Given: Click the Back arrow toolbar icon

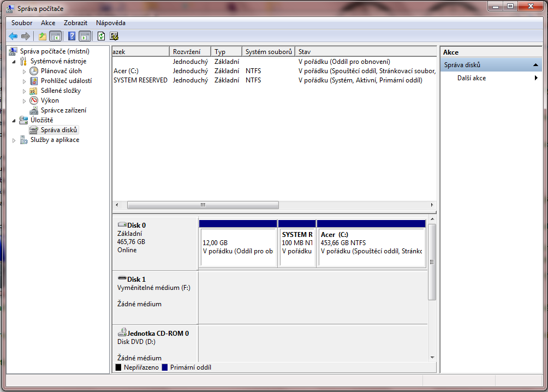Looking at the screenshot, I should (x=13, y=36).
